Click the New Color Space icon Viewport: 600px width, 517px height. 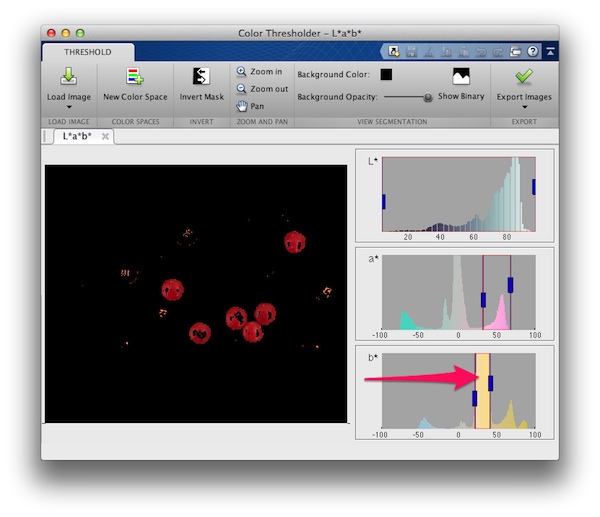135,77
